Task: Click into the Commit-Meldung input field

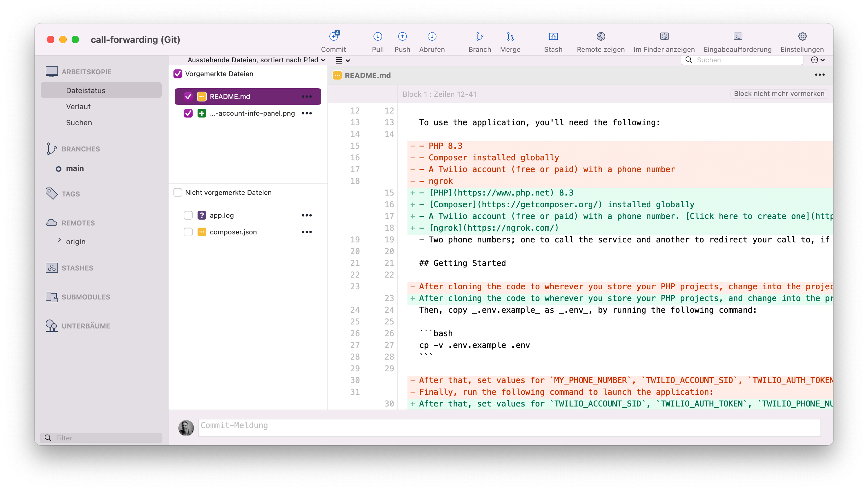Action: [506, 426]
